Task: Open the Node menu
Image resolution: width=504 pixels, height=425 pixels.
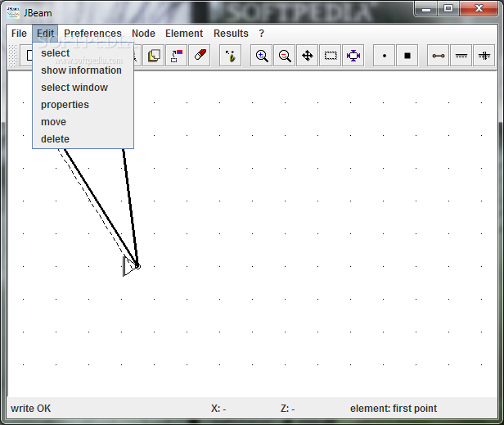Action: [x=143, y=33]
